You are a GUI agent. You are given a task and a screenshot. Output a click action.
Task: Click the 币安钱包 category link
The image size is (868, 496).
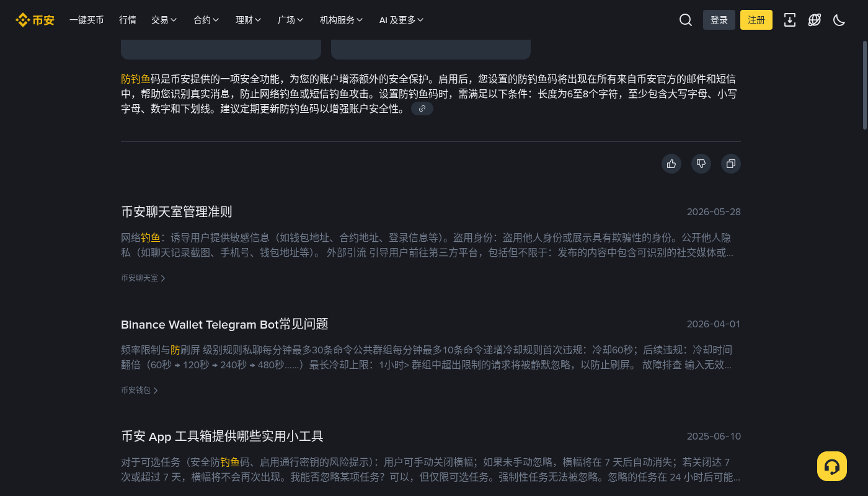click(x=139, y=391)
